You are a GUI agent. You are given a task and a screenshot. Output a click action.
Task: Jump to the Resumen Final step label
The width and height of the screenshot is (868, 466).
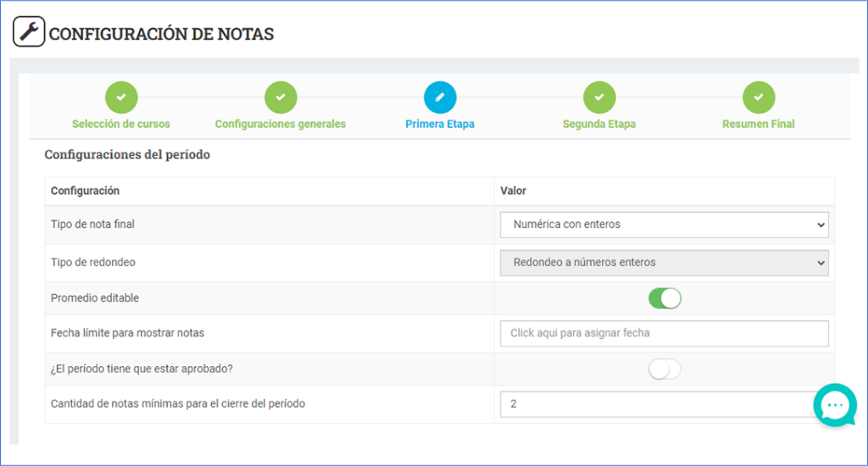(759, 124)
